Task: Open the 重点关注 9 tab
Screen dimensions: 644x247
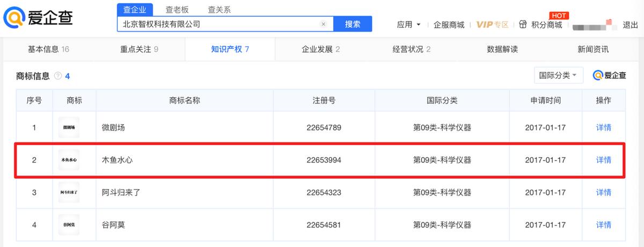Action: pyautogui.click(x=139, y=49)
